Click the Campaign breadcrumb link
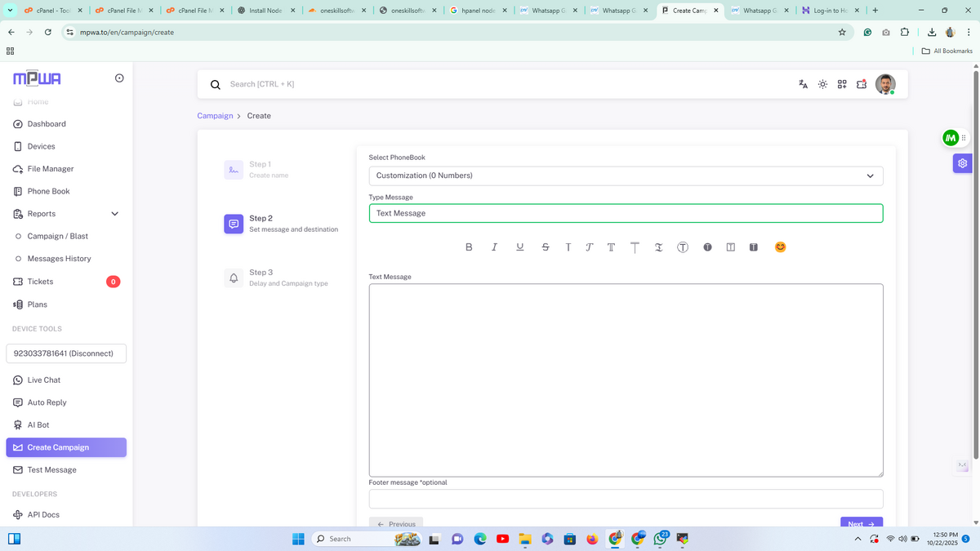The height and width of the screenshot is (551, 980). (215, 116)
